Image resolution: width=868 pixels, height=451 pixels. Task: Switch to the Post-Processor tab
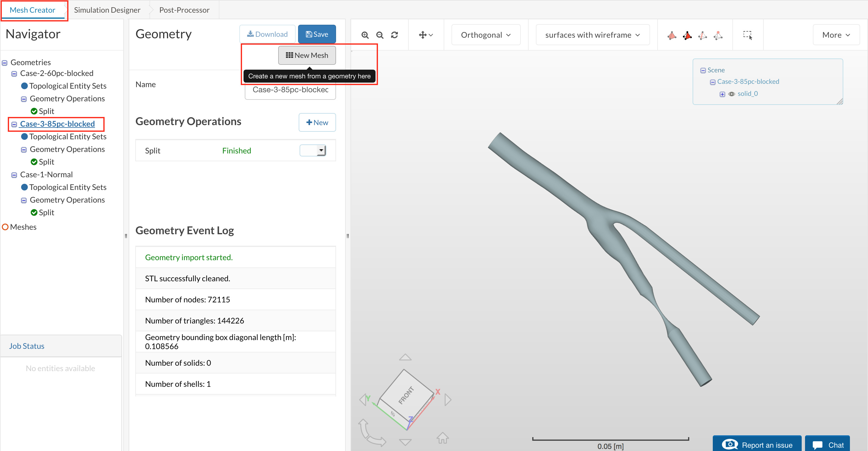point(184,10)
